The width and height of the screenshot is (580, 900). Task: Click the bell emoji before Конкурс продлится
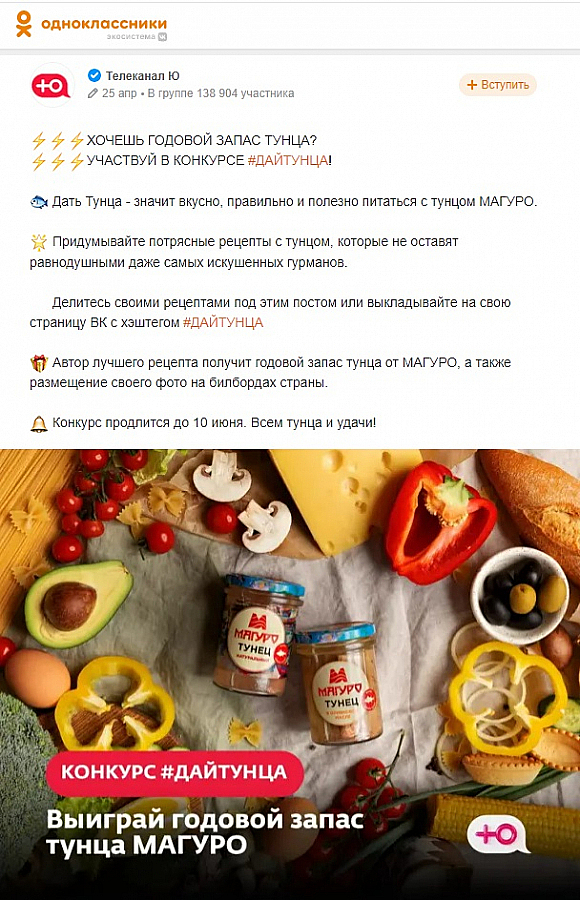tap(38, 424)
